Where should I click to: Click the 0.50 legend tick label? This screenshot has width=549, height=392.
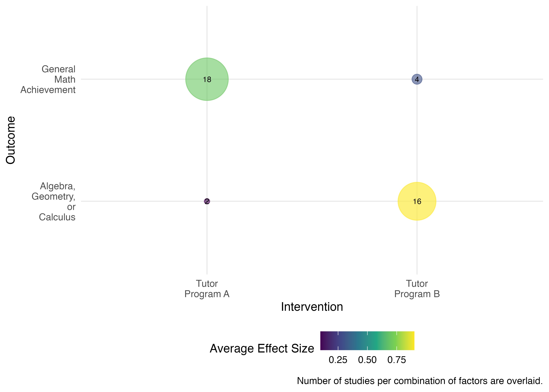click(x=367, y=360)
